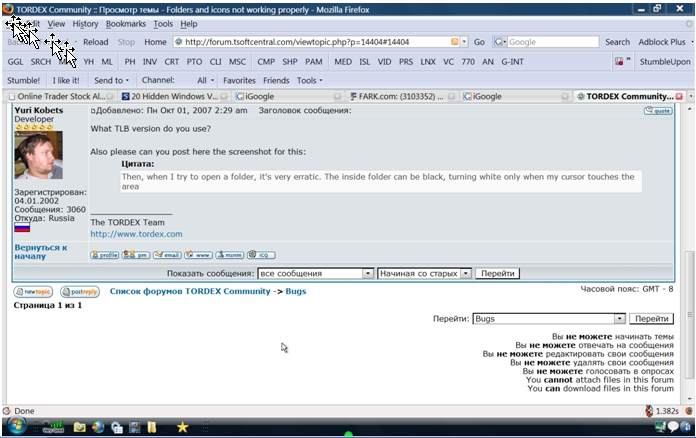Click the email button under the post
Screen dimensions: 696x438
167,255
